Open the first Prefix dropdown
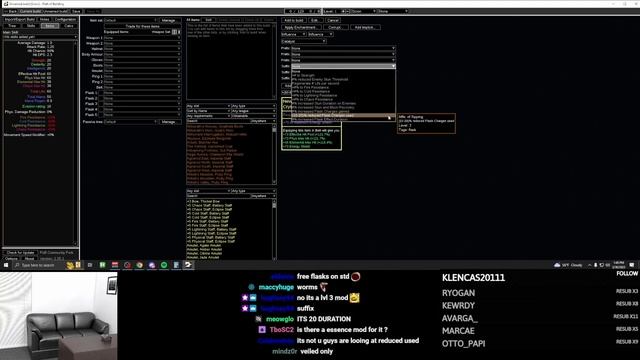Image resolution: width=640 pixels, height=360 pixels. coord(343,48)
